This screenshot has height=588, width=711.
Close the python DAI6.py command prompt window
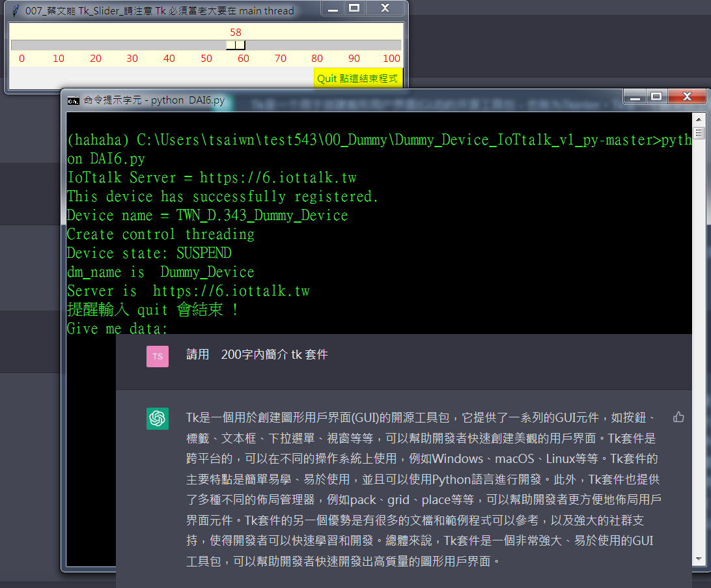pos(686,97)
